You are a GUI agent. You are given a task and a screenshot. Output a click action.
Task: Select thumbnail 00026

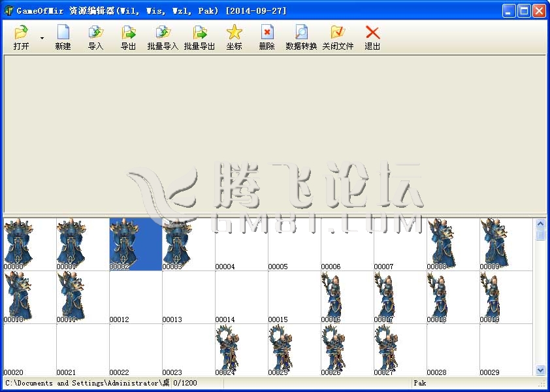pos(348,350)
